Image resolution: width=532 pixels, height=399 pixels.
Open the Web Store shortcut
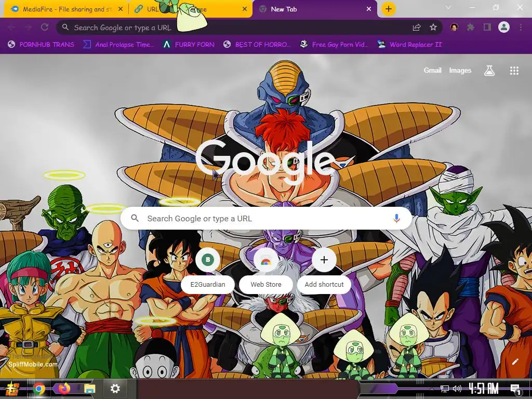point(266,270)
